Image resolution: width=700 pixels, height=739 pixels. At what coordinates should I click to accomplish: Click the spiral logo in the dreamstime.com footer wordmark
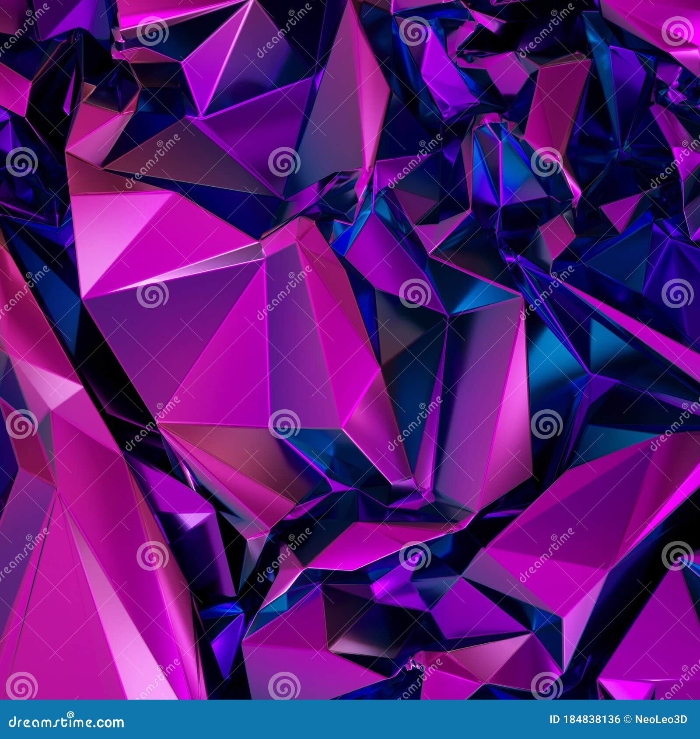pyautogui.click(x=71, y=715)
